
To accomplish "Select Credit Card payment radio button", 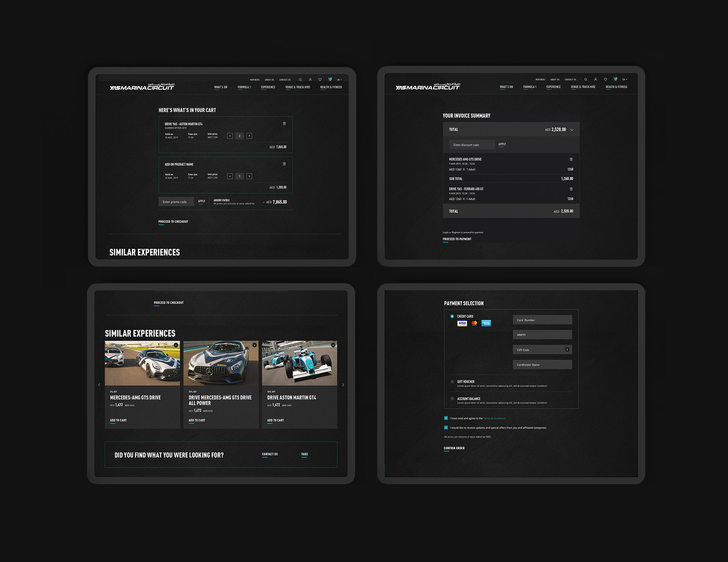I will (452, 316).
